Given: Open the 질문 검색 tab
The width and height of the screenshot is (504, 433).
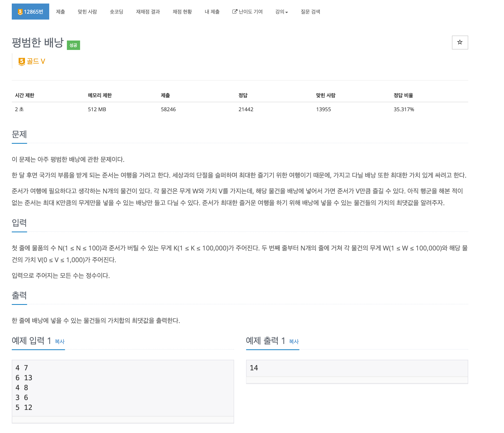Looking at the screenshot, I should coord(310,12).
